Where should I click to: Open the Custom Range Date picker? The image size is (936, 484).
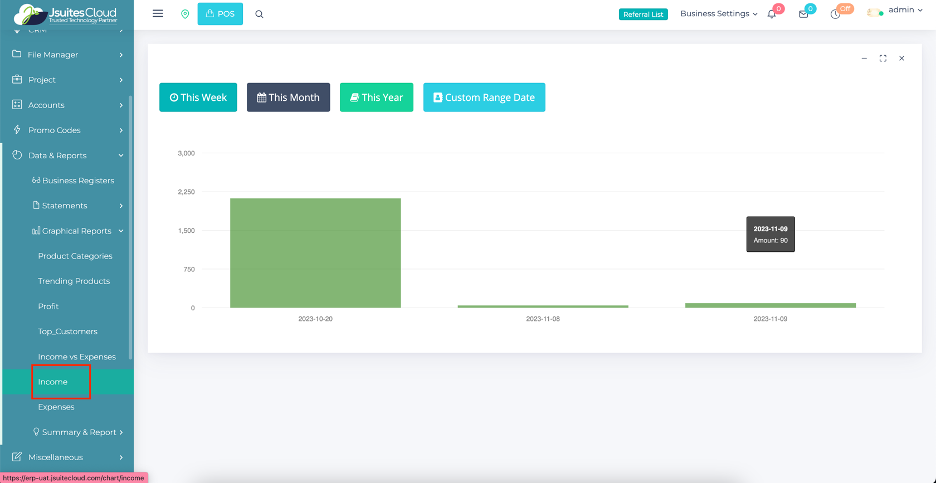[484, 97]
